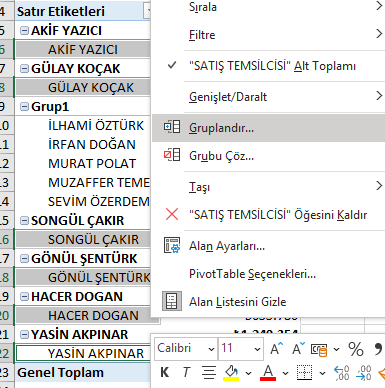Collapse the AKİF YAZICI group

[24, 30]
